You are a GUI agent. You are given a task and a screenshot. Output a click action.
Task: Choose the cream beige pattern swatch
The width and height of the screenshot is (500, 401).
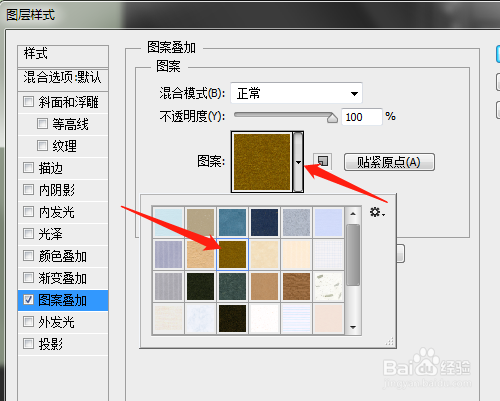coord(264,254)
